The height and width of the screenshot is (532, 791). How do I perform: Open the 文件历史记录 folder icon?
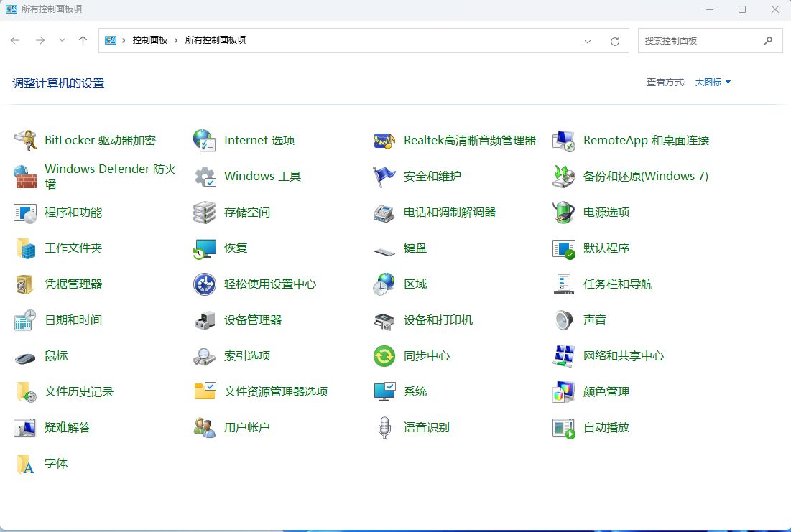tap(25, 392)
